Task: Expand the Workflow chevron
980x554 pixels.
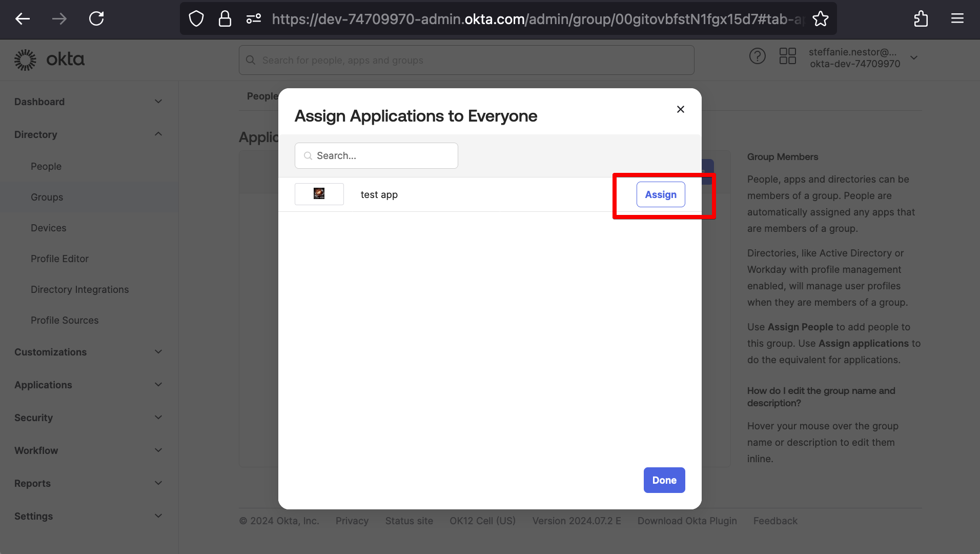Action: (x=158, y=450)
